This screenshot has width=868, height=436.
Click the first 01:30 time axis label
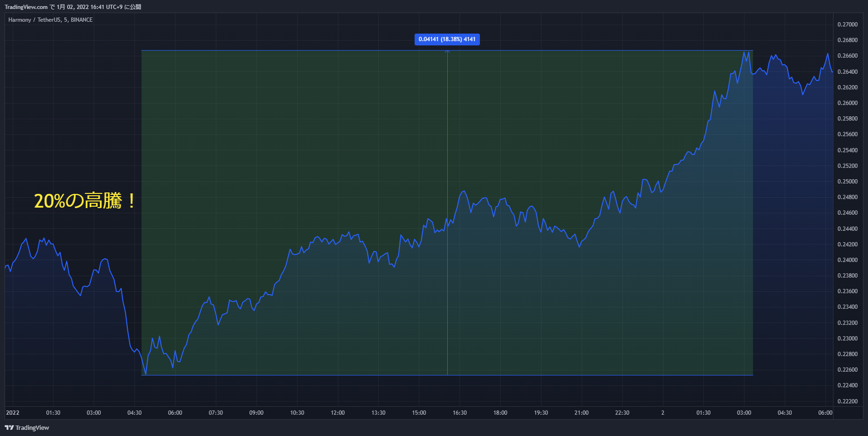(x=53, y=413)
